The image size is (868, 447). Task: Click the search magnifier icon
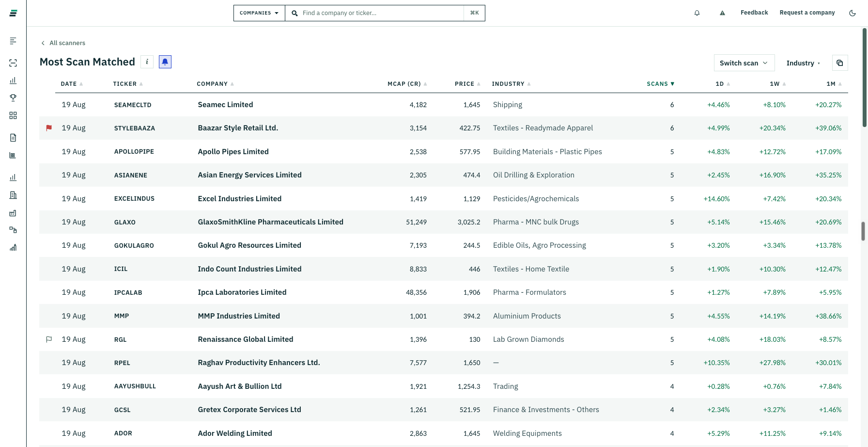click(294, 13)
